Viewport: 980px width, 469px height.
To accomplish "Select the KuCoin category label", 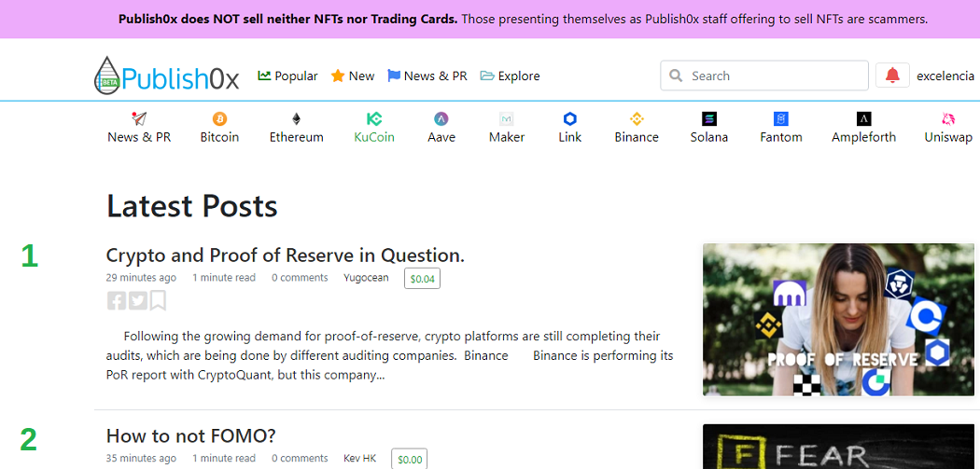I will point(373,137).
